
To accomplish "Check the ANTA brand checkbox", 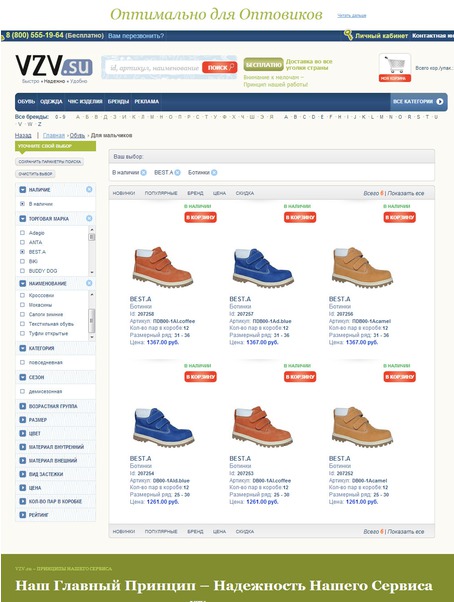I will [22, 242].
